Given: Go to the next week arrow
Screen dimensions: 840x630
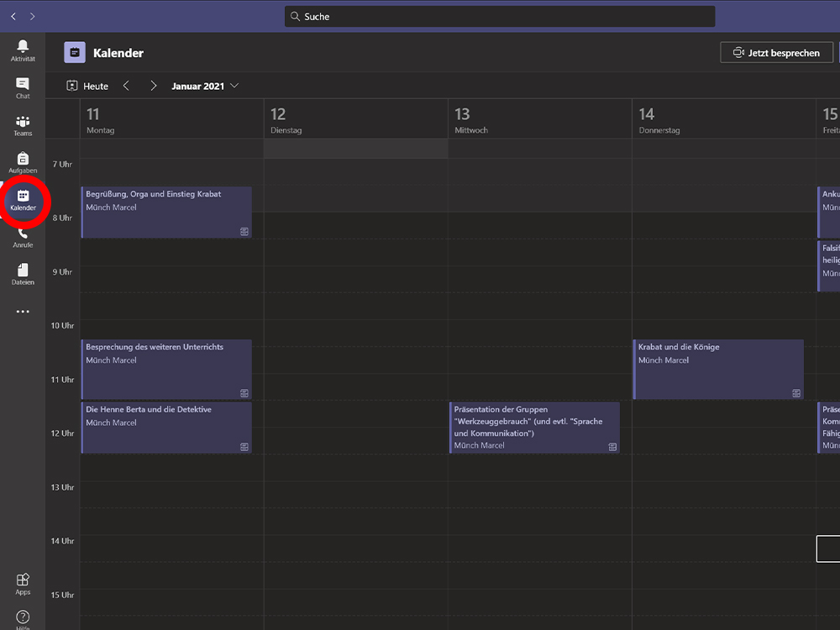Looking at the screenshot, I should (x=153, y=86).
